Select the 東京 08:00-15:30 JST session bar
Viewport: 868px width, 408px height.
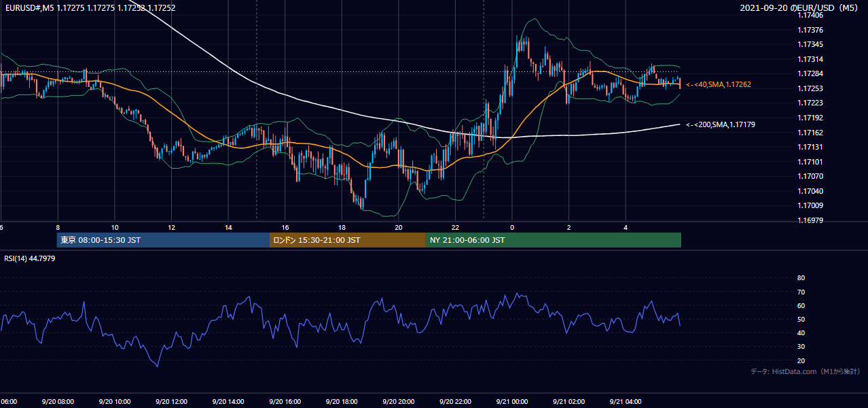pyautogui.click(x=163, y=240)
